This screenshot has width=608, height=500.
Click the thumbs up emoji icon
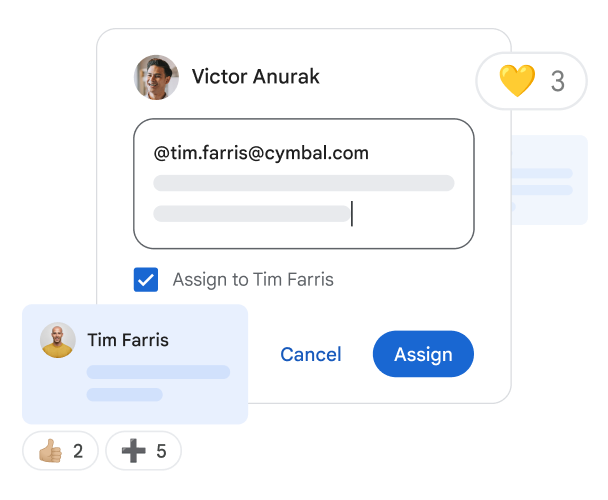click(50, 451)
